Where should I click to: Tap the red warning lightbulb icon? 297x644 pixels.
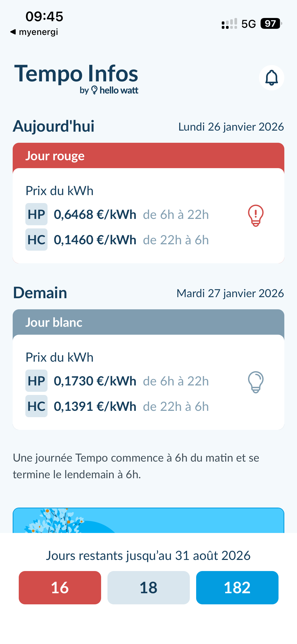[256, 215]
